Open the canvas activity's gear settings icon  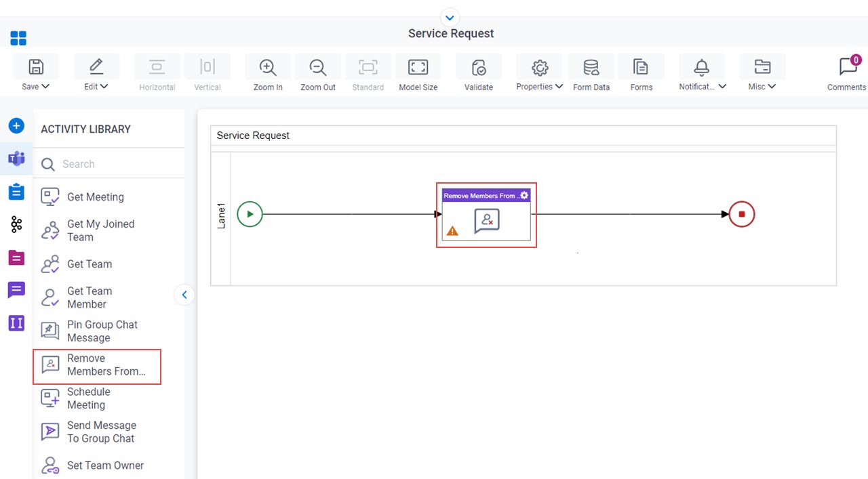[524, 195]
